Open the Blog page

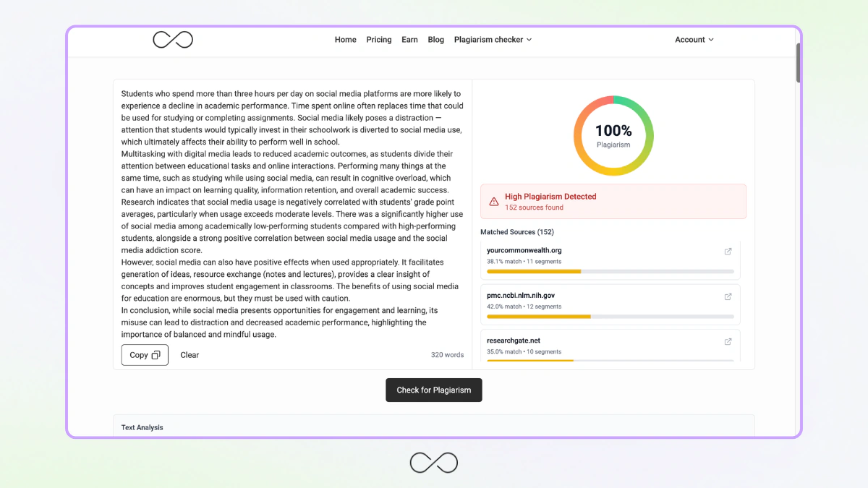click(x=436, y=40)
